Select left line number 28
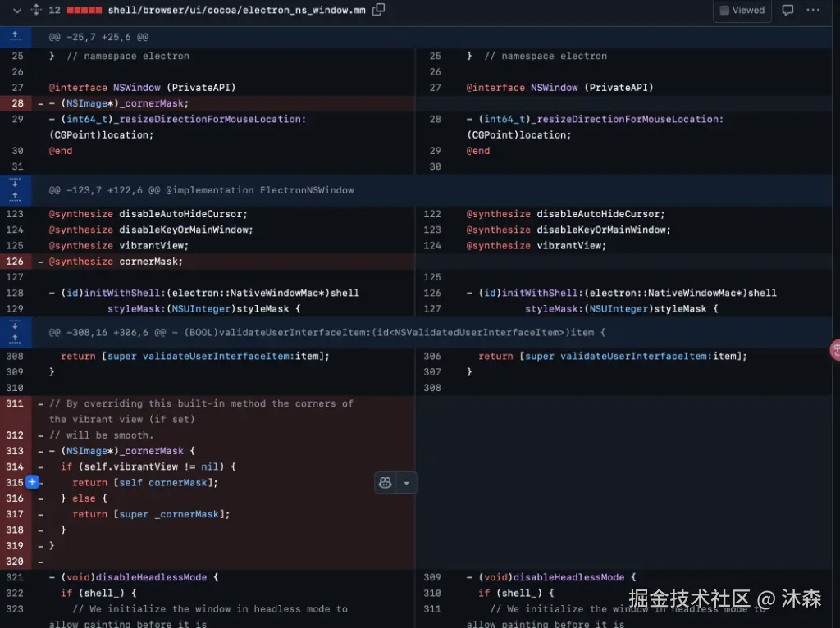 point(18,103)
